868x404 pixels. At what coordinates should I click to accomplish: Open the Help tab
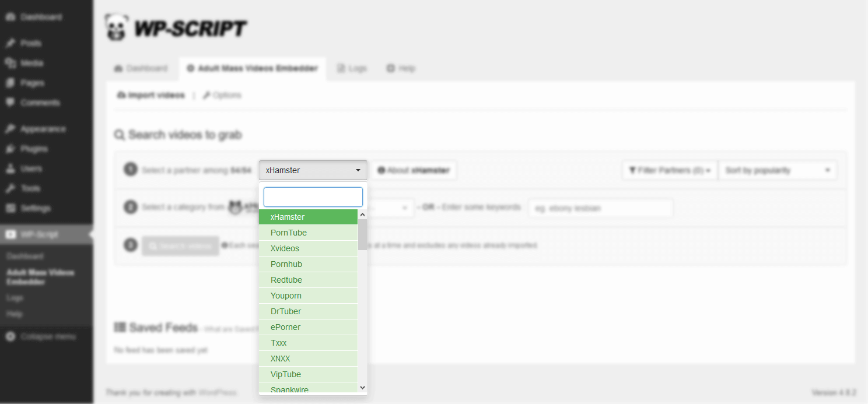coord(401,68)
